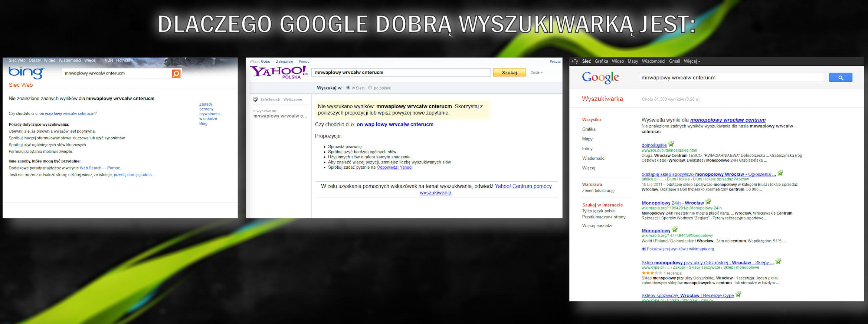The height and width of the screenshot is (324, 868).
Task: Open 'Yahoo! Centrum pomocy wyszukiwania' link
Action: tap(486, 189)
